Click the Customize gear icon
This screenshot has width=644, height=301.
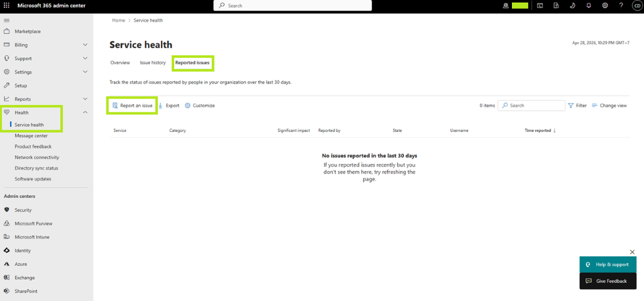click(x=187, y=106)
